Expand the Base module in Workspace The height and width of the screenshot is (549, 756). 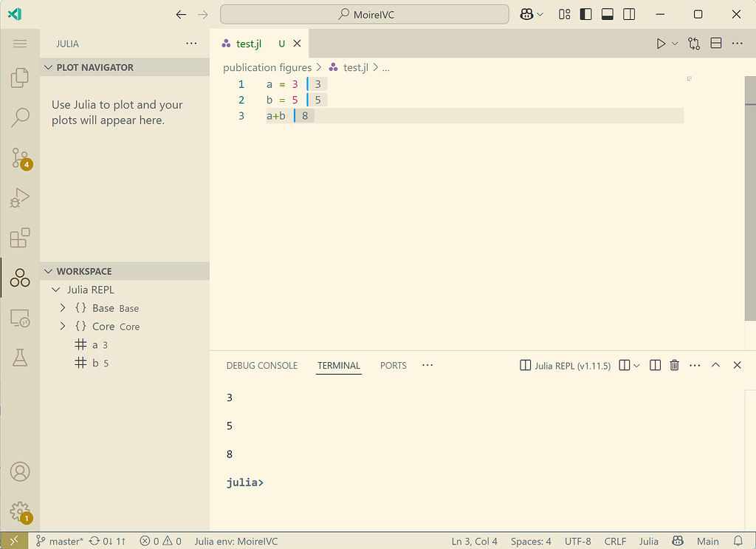[63, 308]
